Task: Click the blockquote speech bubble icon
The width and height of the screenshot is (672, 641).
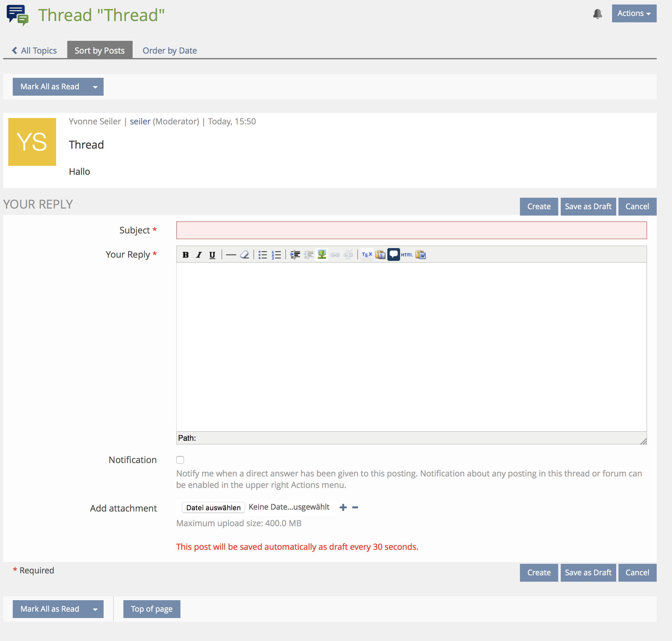Action: [393, 254]
